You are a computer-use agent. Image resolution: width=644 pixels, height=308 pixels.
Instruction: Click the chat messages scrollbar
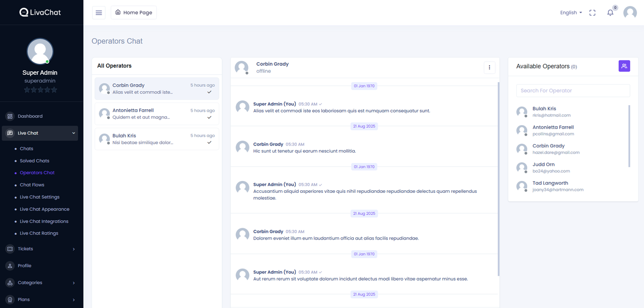pyautogui.click(x=498, y=179)
